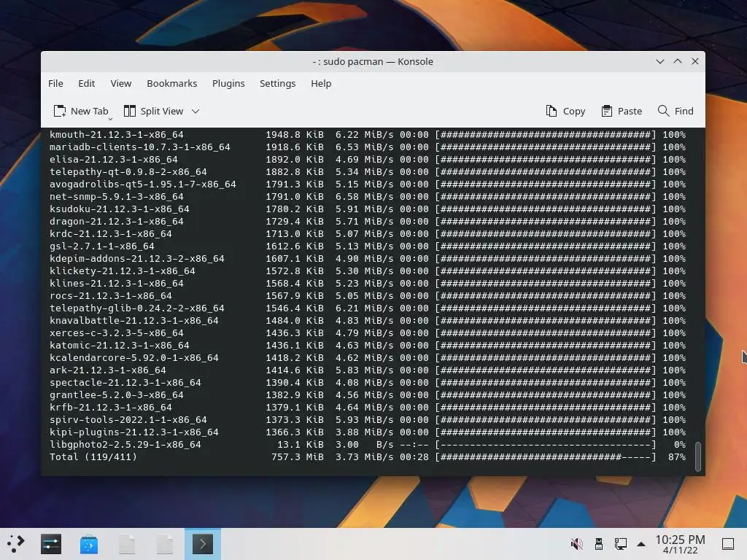Click the klines-21.12.3-1-x86_64 package name
Viewport: 747px width, 560px height.
tap(116, 284)
